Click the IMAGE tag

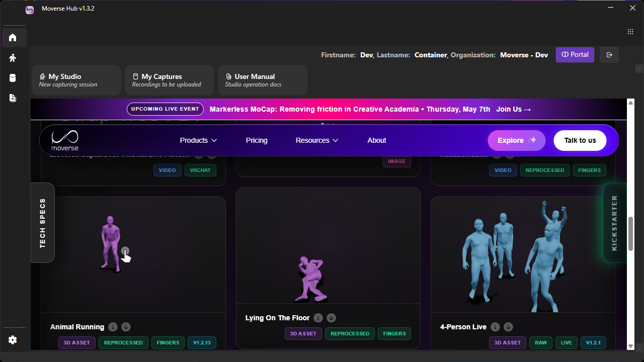pos(396,161)
